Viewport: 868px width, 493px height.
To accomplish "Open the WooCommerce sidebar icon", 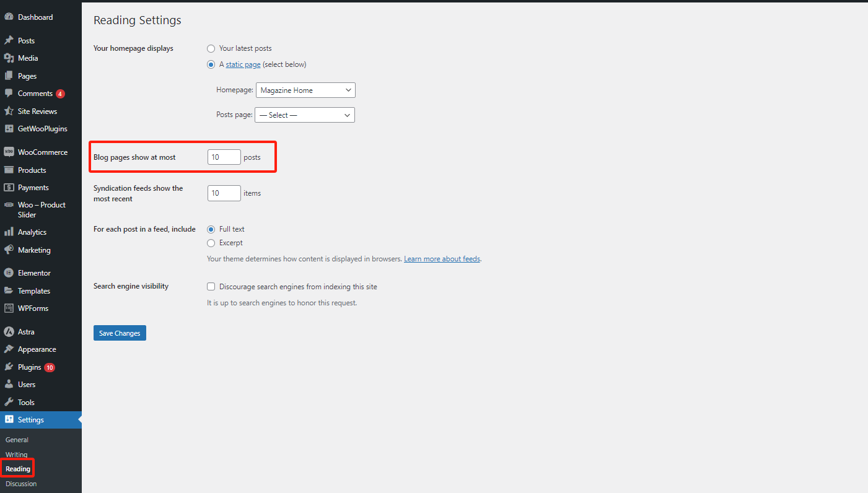I will tap(9, 152).
